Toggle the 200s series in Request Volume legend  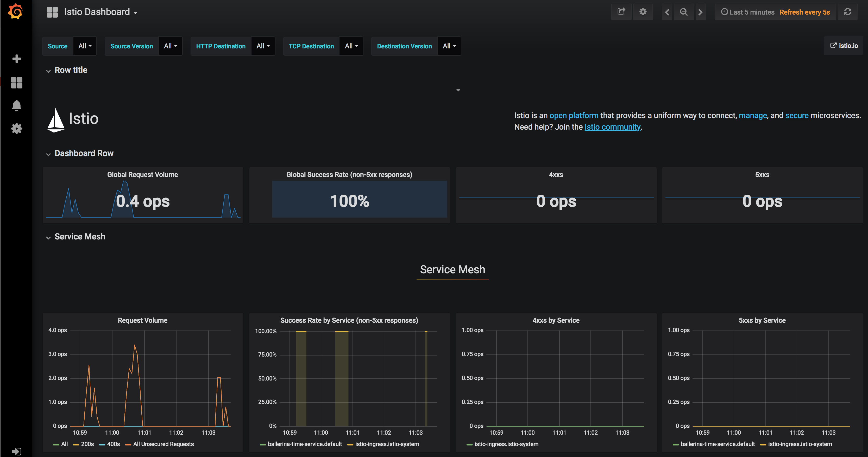(x=87, y=444)
